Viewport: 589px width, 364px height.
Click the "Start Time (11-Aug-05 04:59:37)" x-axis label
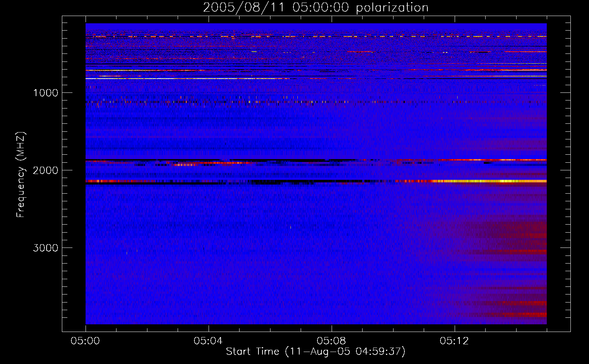316,352
